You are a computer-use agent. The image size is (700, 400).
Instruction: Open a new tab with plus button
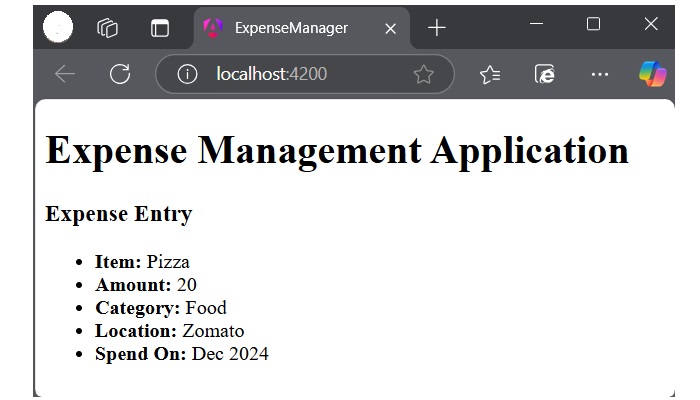437,28
